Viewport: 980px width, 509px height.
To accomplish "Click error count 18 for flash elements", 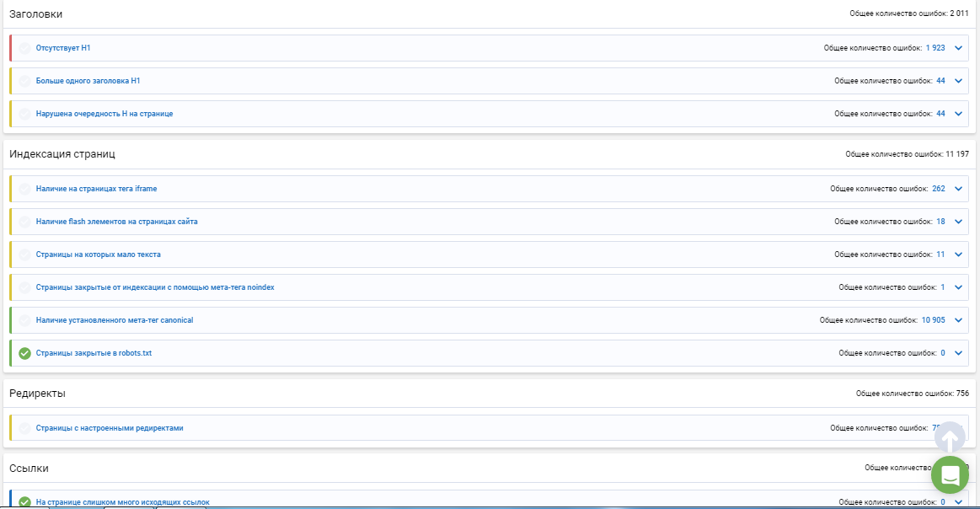I will pos(940,222).
